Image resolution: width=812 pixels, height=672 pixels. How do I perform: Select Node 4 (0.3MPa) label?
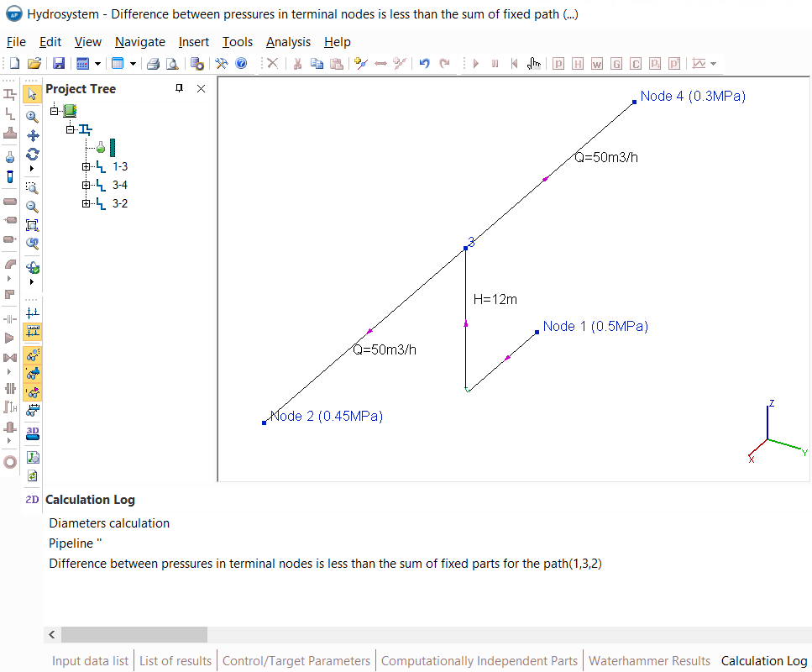[x=693, y=97]
